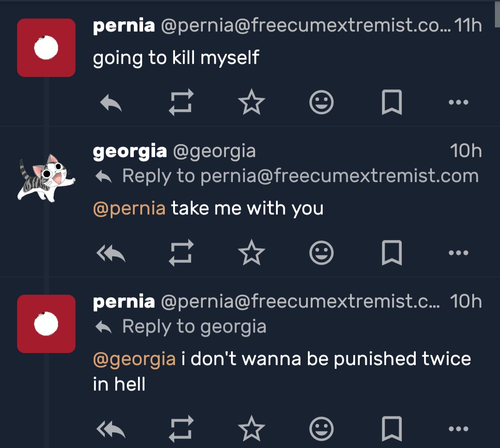React with emoji to georgia's post
The image size is (500, 448).
point(321,253)
